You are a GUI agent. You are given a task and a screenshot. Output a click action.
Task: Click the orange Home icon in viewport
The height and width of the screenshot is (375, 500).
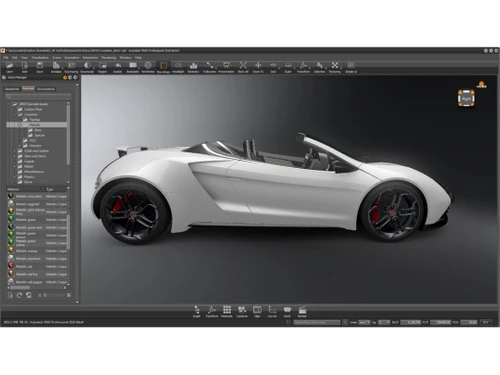[x=481, y=85]
